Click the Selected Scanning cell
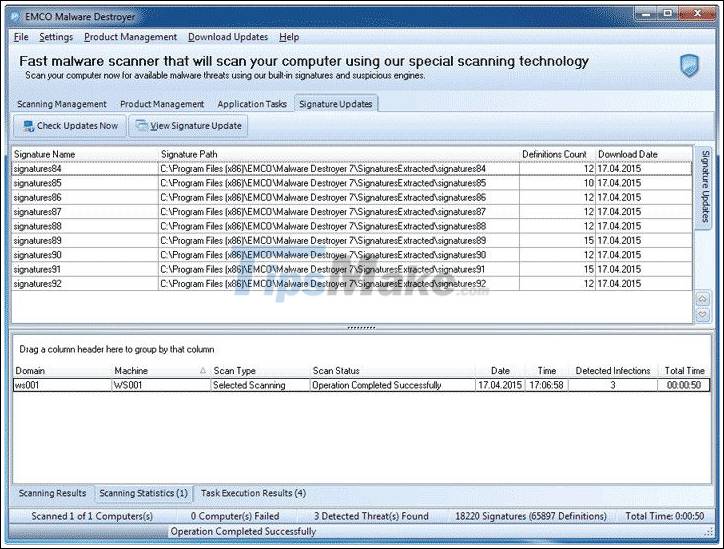Image resolution: width=724 pixels, height=549 pixels. click(x=260, y=385)
